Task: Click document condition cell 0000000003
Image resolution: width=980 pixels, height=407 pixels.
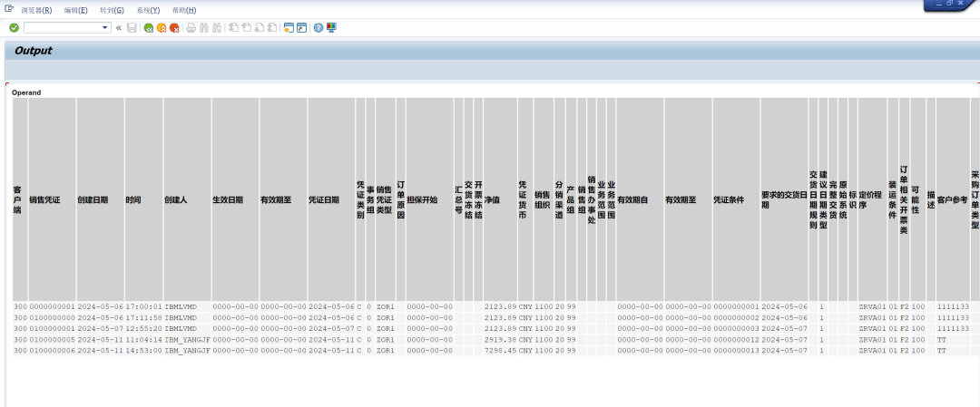Action: (736, 329)
